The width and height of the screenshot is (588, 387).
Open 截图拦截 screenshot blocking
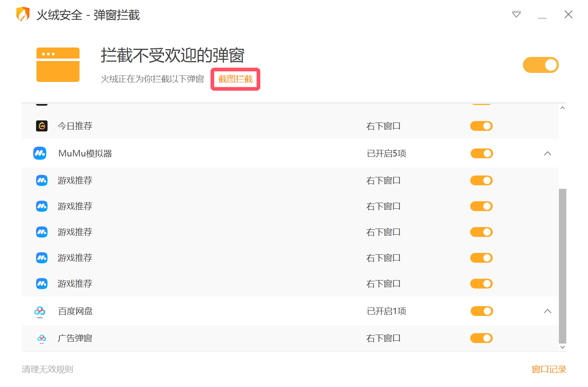(x=236, y=79)
